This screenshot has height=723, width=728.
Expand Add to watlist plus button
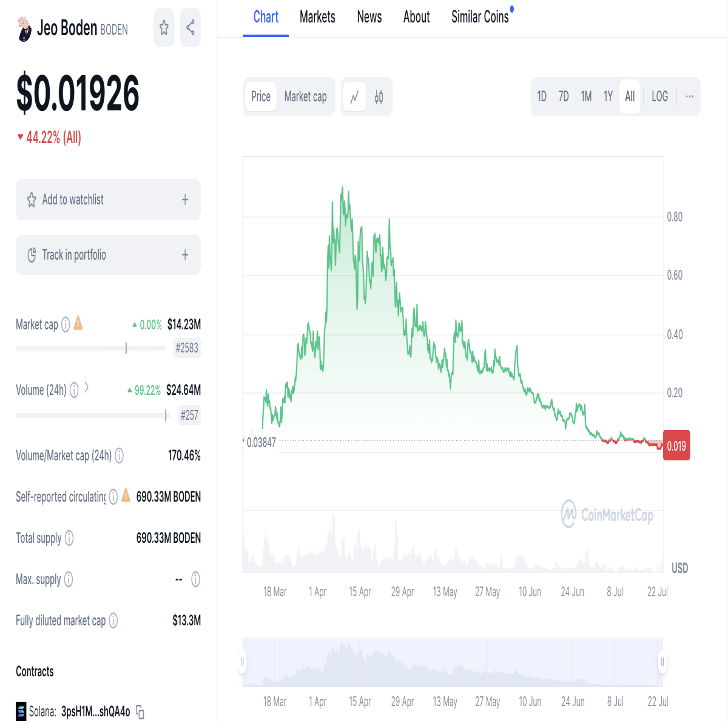[x=185, y=200]
